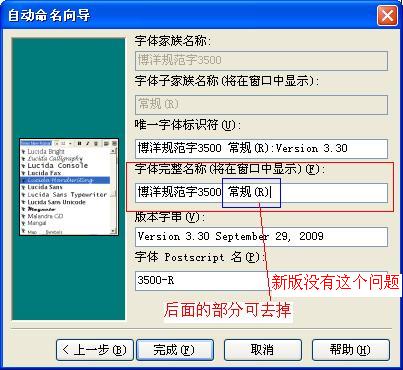The image size is (403, 370).
Task: Click the disabled 字体家族名称 field
Action: pos(262,61)
